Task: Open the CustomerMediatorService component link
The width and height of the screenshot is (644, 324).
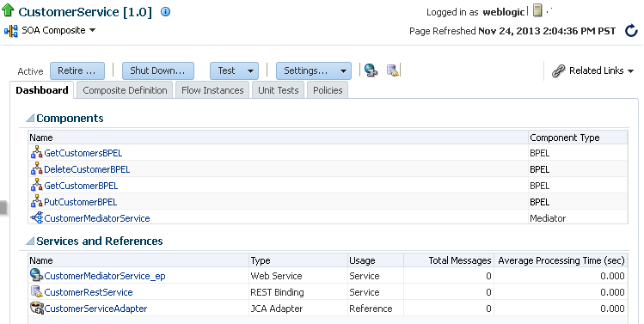Action: [97, 218]
